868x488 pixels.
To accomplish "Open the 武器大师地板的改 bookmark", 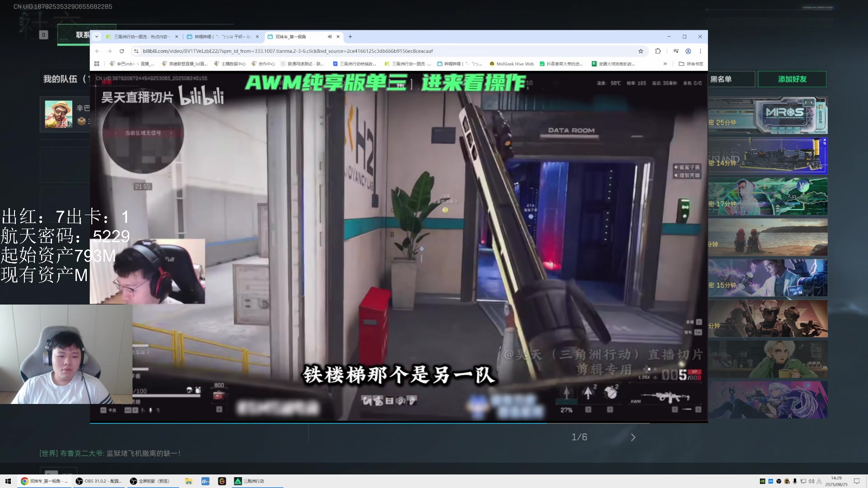I will click(x=613, y=64).
